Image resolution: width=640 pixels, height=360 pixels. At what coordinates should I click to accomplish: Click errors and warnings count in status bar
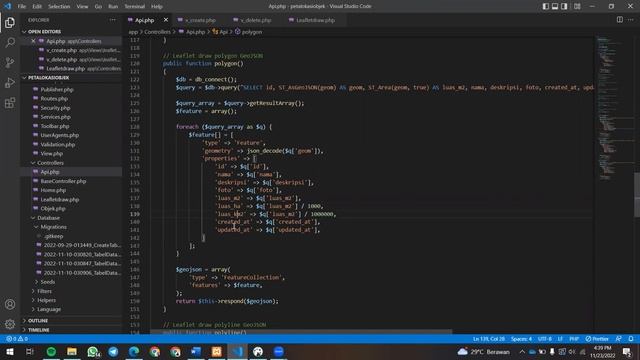coord(17,339)
